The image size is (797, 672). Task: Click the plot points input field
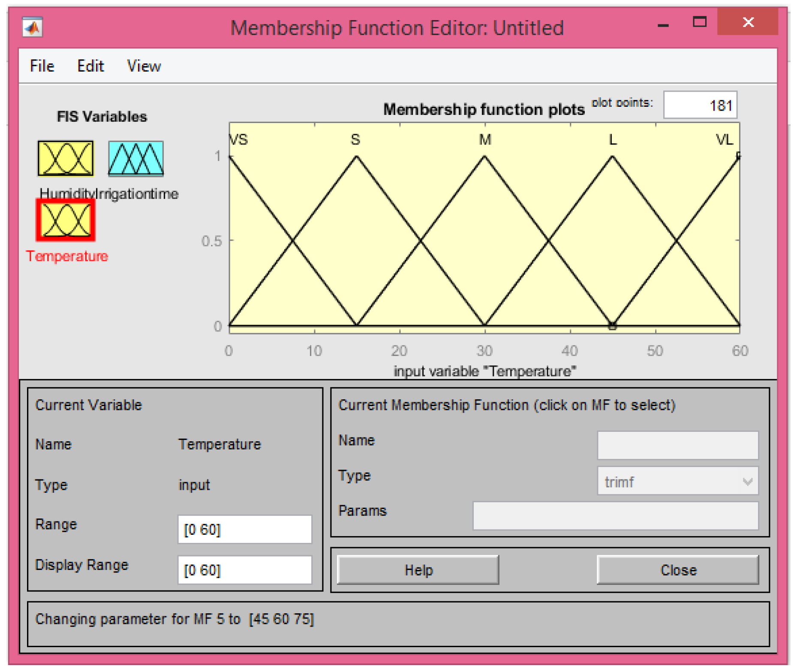point(700,105)
